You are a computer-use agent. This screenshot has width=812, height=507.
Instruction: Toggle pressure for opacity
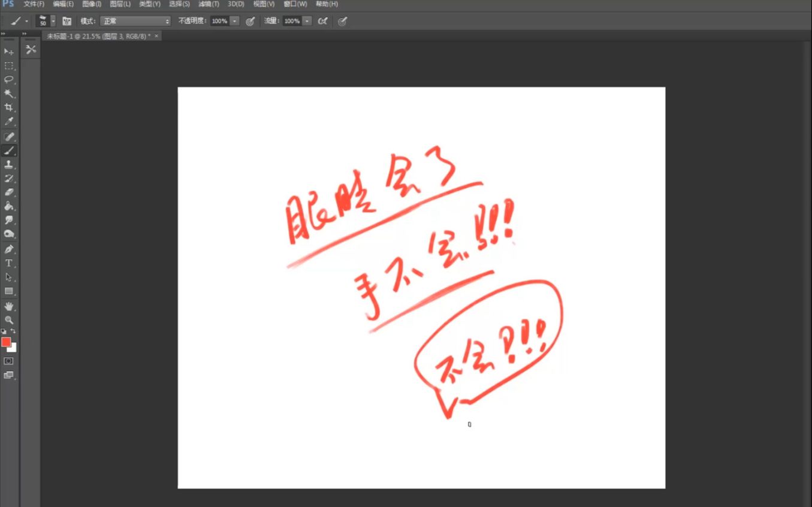point(250,21)
